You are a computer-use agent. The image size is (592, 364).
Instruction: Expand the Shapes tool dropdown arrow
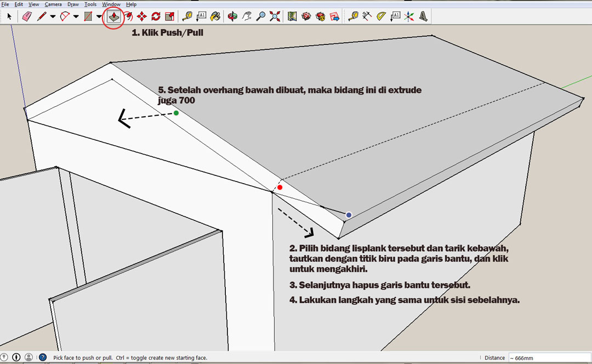tap(99, 16)
